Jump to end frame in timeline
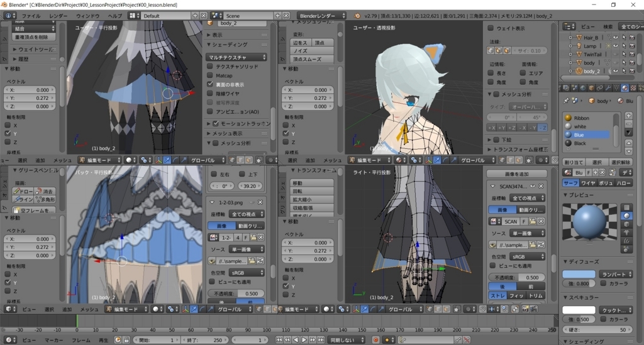The height and width of the screenshot is (345, 644). click(x=321, y=340)
